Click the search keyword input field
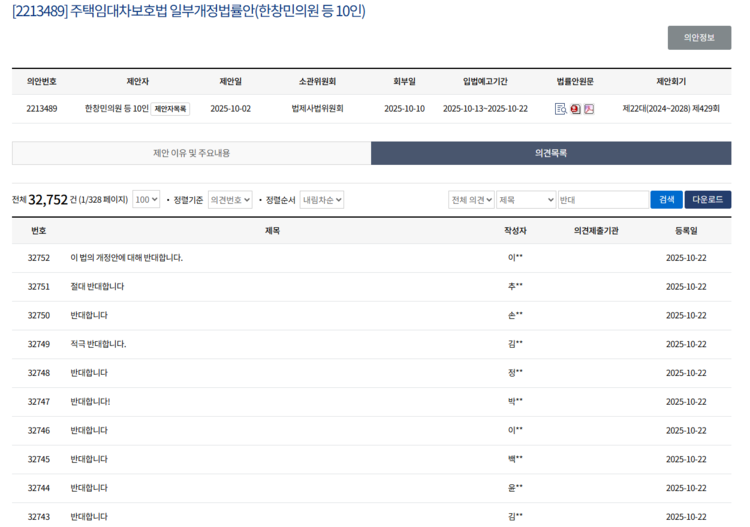Image resolution: width=750 pixels, height=527 pixels. (x=602, y=200)
